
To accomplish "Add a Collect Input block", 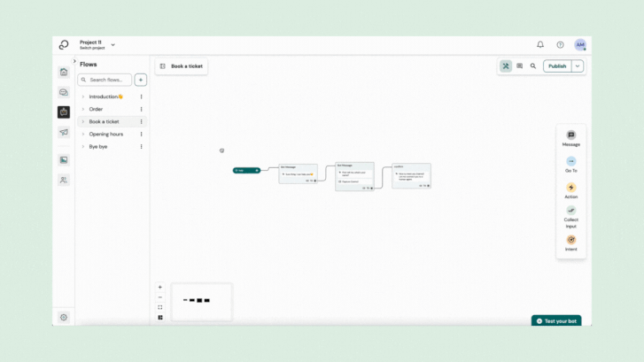I will pyautogui.click(x=570, y=211).
